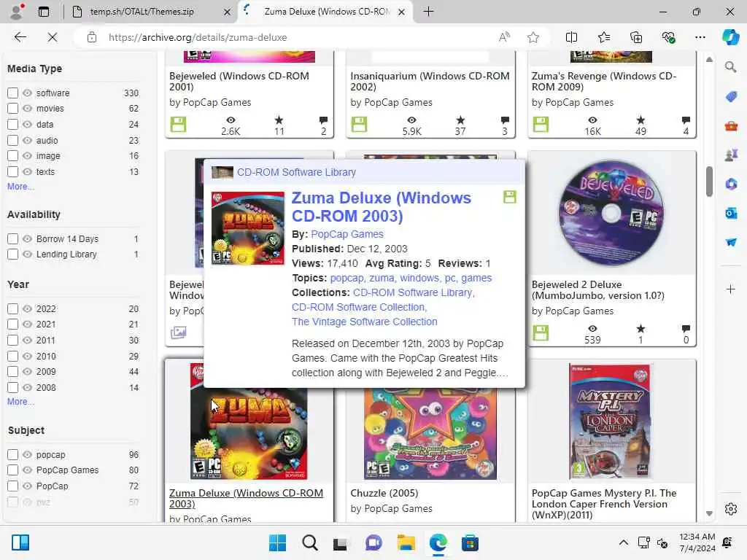The height and width of the screenshot is (560, 747).
Task: Click the Bejeweled disc thumbnail
Action: (612, 212)
